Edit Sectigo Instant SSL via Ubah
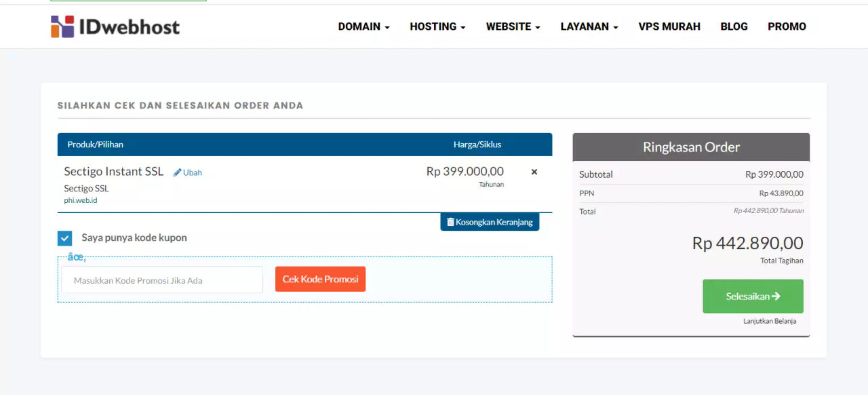The width and height of the screenshot is (868, 395). click(188, 172)
